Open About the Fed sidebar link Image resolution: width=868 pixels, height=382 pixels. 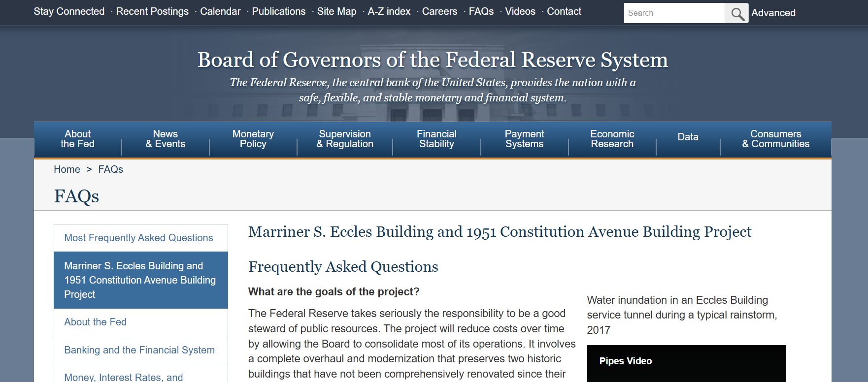pyautogui.click(x=96, y=322)
